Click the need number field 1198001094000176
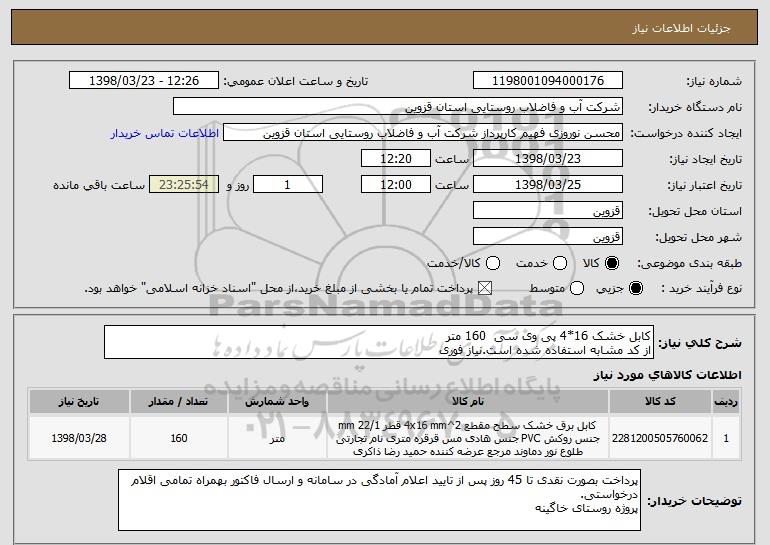770x545 pixels. [548, 81]
